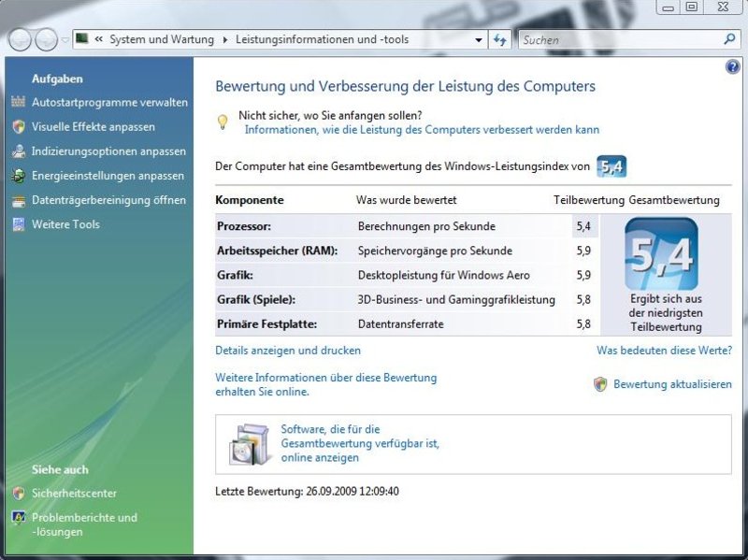Screen dimensions: 748x560
Task: Click the Komponente column header
Action: (250, 200)
